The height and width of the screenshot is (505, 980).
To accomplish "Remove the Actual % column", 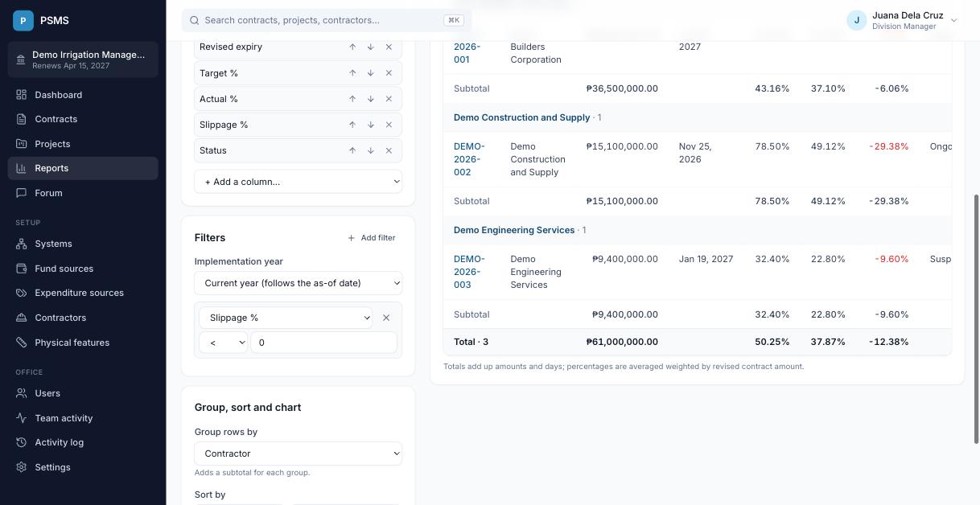I will [x=389, y=99].
